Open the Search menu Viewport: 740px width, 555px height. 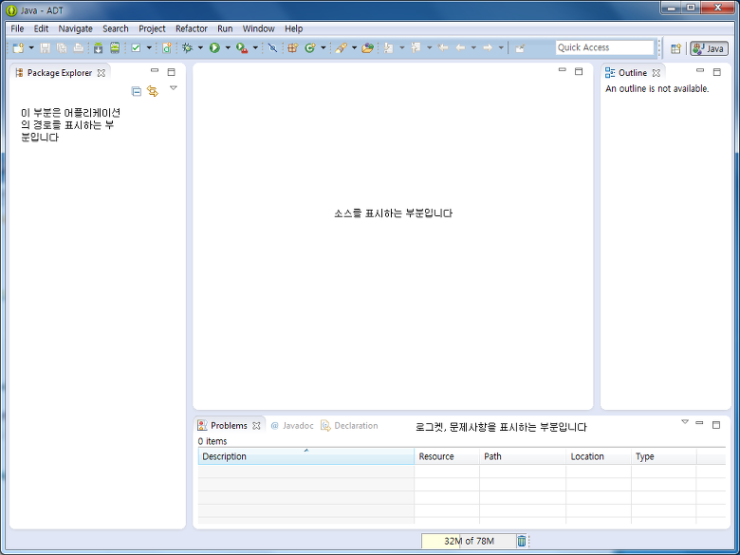(x=116, y=28)
